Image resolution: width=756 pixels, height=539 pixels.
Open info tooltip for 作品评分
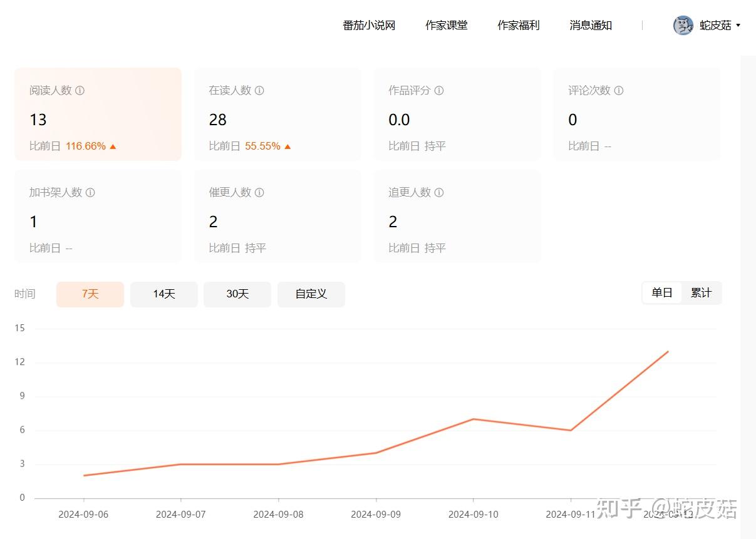click(439, 90)
